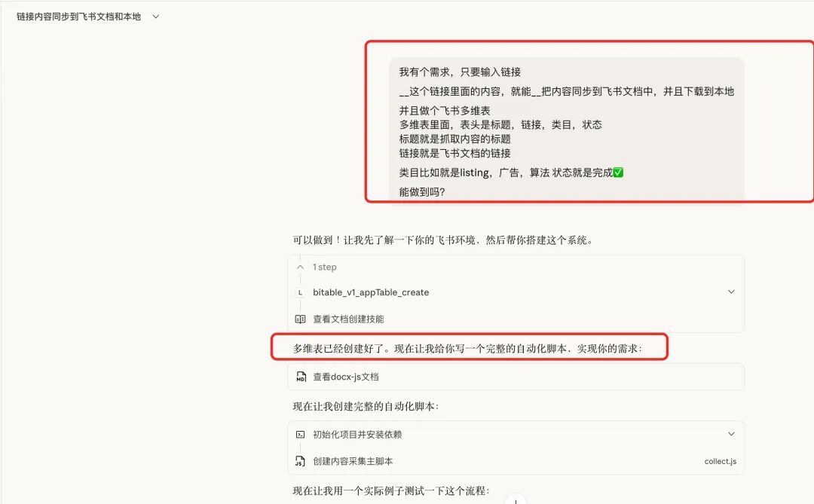Screen dimensions: 814x504
Task: Click the L badge icon before bitable_v1_appTable_create
Action: pyautogui.click(x=300, y=292)
